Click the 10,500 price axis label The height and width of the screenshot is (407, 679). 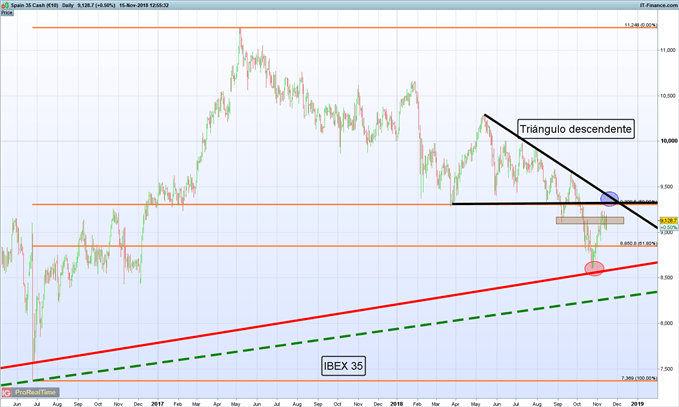[x=668, y=96]
